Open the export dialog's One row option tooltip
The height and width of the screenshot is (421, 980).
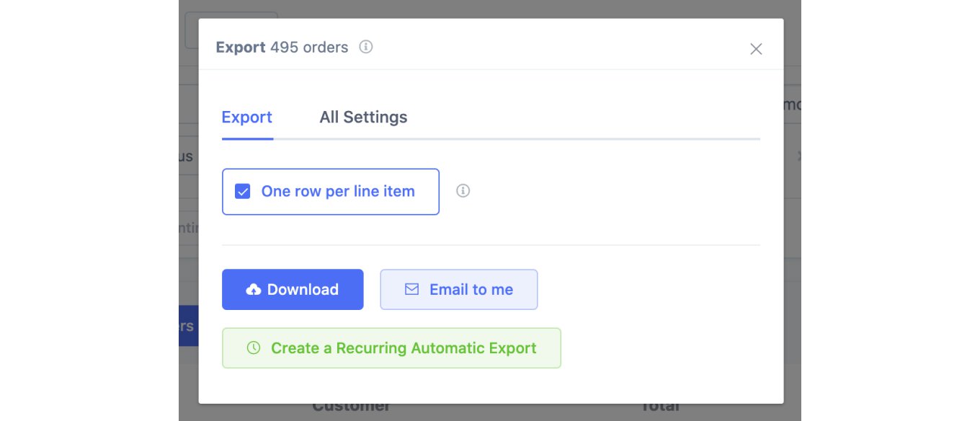coord(463,190)
